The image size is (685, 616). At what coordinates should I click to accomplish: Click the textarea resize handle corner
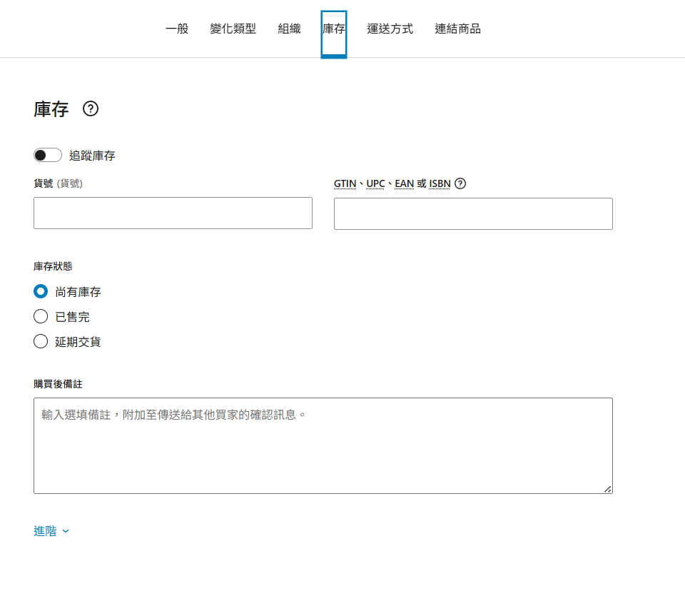pos(607,489)
